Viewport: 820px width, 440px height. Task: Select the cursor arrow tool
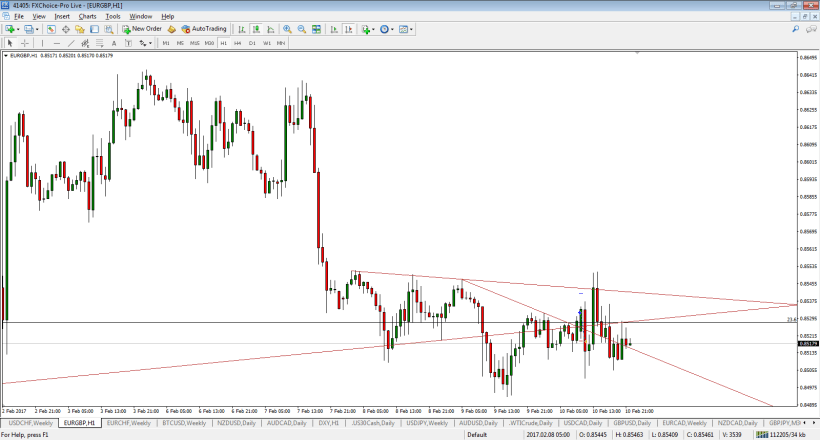pos(10,43)
